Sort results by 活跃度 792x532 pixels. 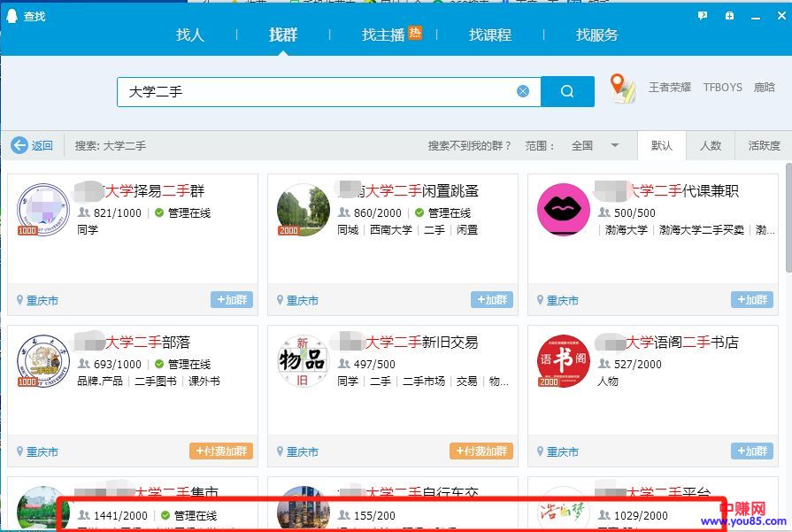click(x=764, y=146)
